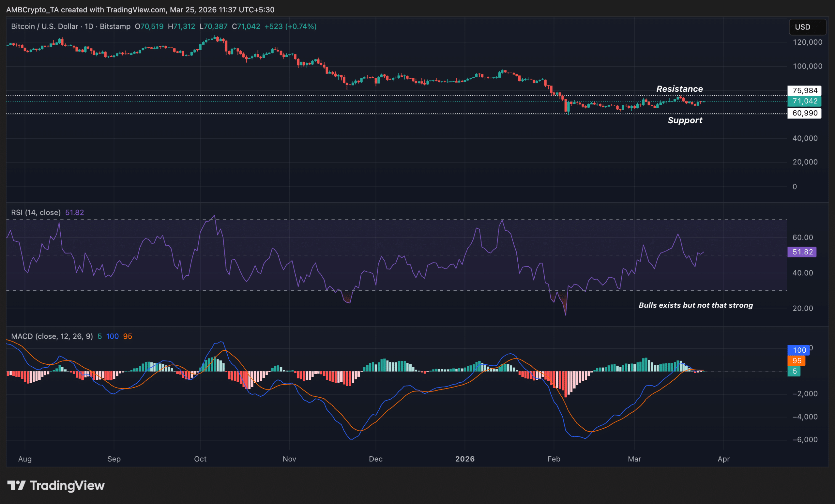Click the Mar label on the time axis
Image resolution: width=835 pixels, height=504 pixels.
[x=634, y=459]
